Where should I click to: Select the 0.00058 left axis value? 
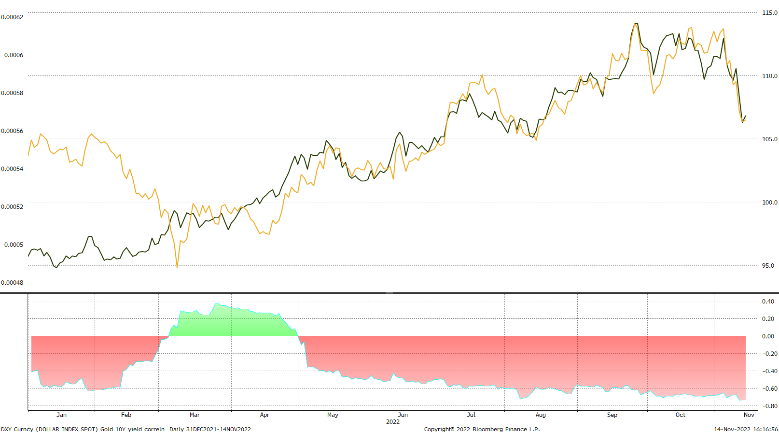12,93
